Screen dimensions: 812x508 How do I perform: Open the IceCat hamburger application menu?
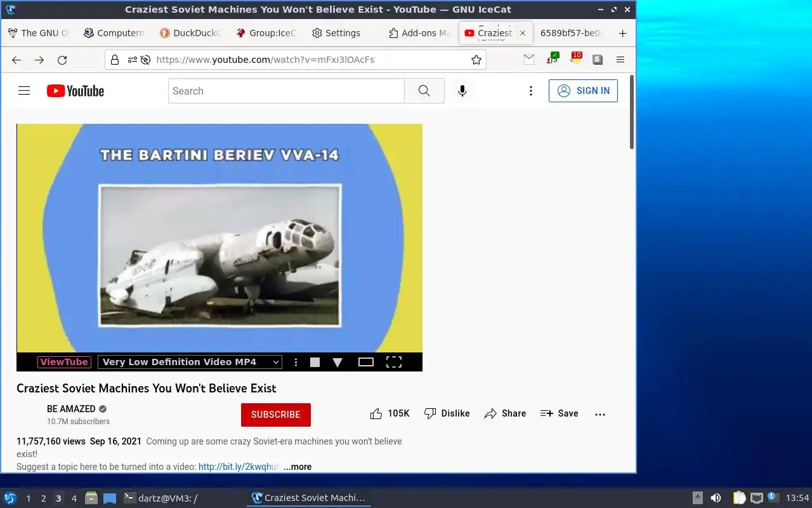(620, 60)
